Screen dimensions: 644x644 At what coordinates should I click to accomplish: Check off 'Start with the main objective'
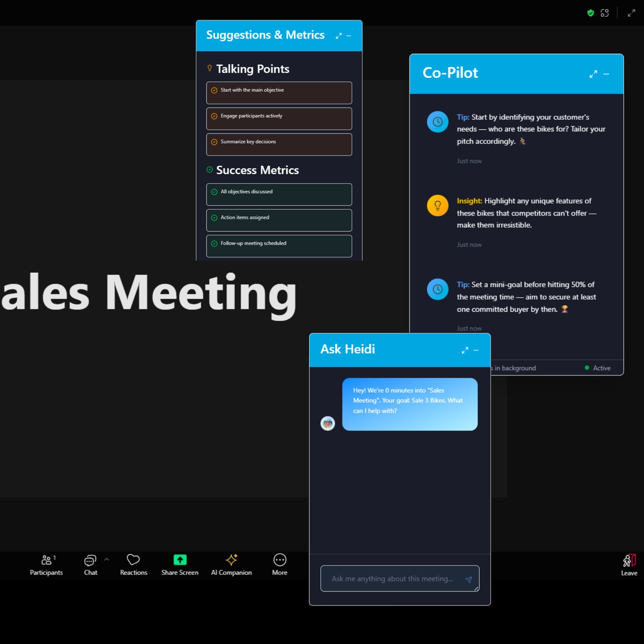pyautogui.click(x=214, y=90)
